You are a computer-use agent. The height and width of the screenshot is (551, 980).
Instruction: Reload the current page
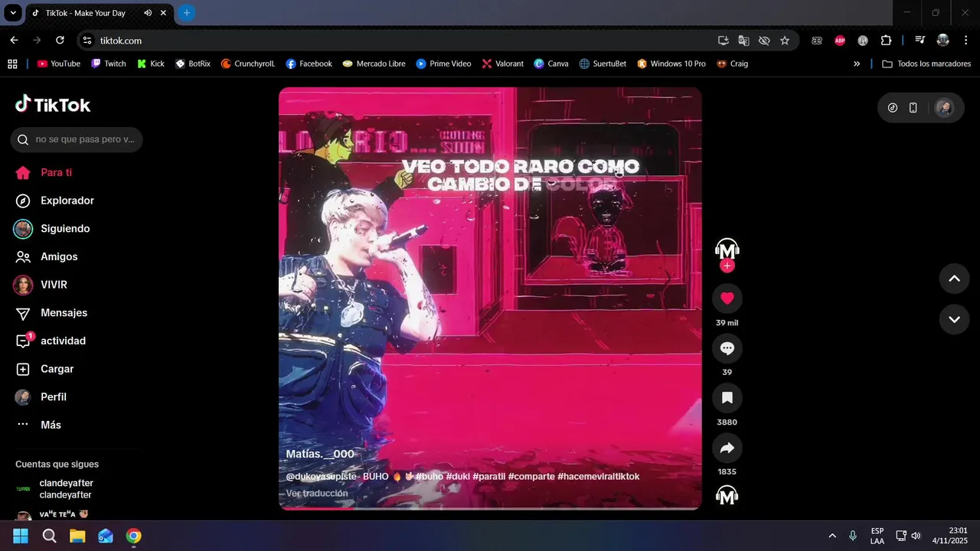[x=60, y=41]
